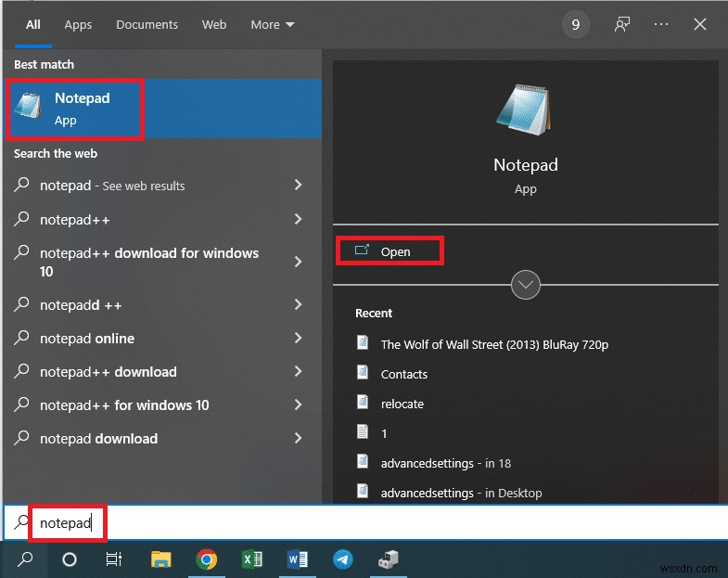Click the search box containing notepad
The image size is (728, 578).
[x=366, y=522]
